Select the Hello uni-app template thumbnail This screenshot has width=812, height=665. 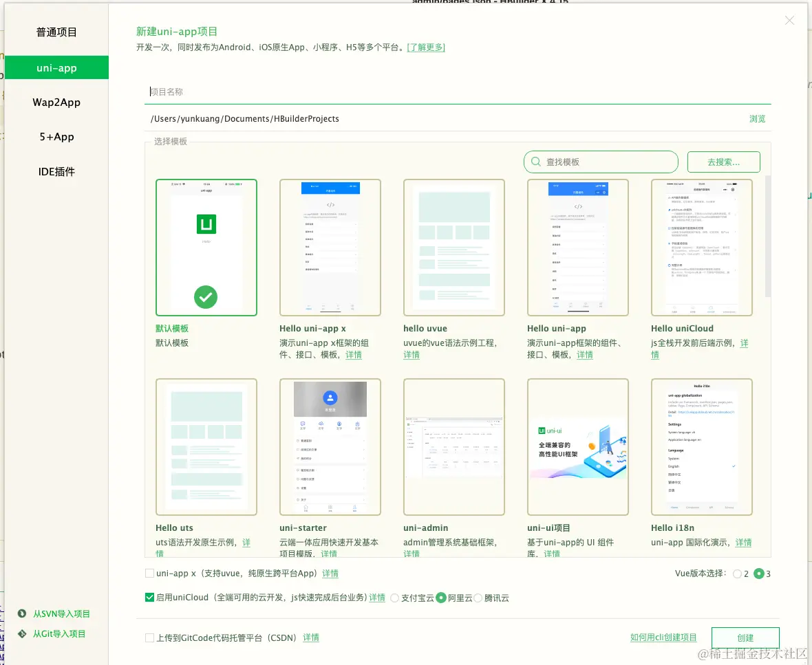click(578, 248)
